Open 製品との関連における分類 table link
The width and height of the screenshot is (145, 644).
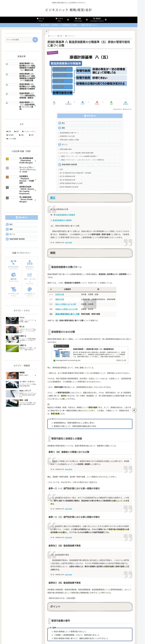(65, 304)
